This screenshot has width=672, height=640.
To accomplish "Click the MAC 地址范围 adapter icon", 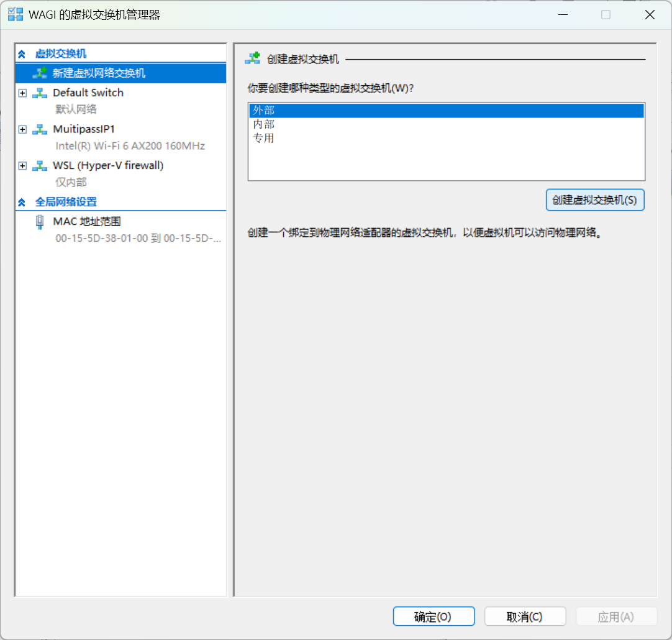I will coord(40,222).
